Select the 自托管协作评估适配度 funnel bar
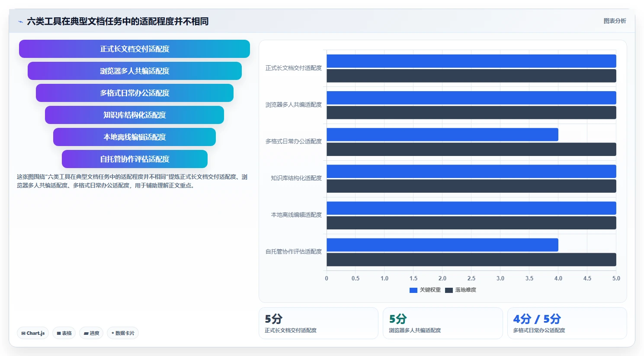The height and width of the screenshot is (356, 644). click(x=135, y=159)
